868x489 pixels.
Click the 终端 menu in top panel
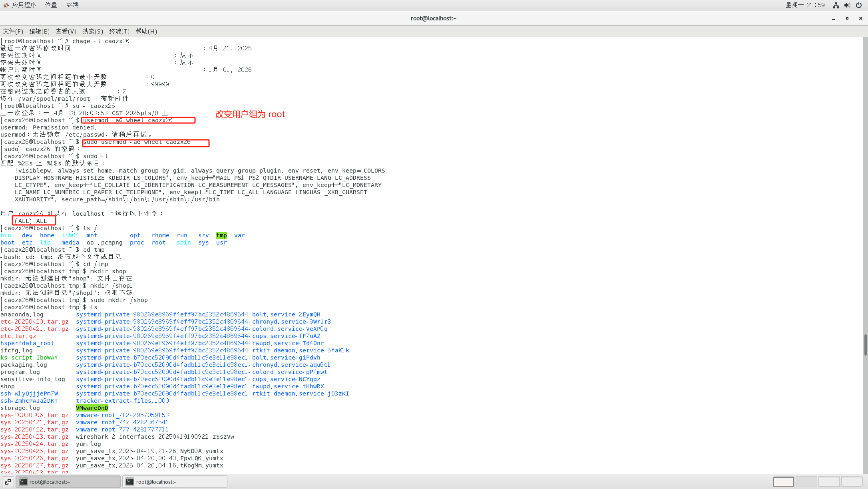point(72,5)
